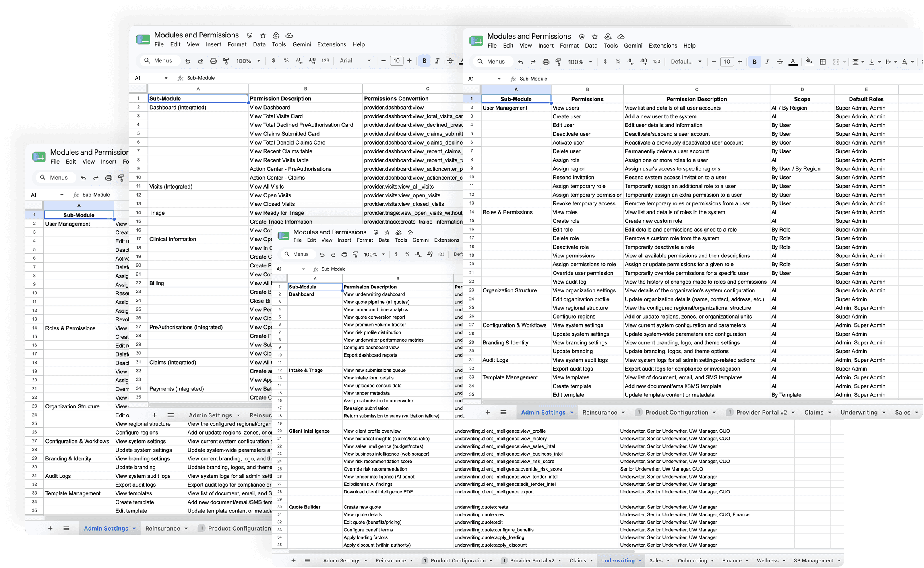Screen dimensions: 924x568
Task: Click 123 number format in Scope-column window
Action: pyautogui.click(x=657, y=62)
